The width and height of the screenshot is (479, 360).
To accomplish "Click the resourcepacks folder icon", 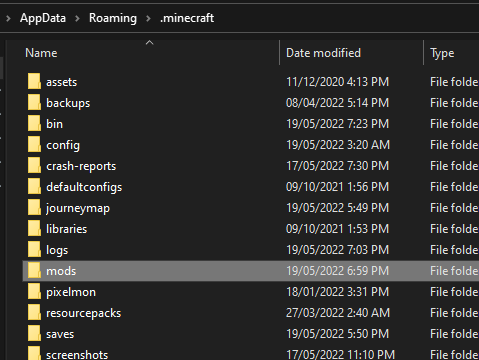I will click(34, 313).
